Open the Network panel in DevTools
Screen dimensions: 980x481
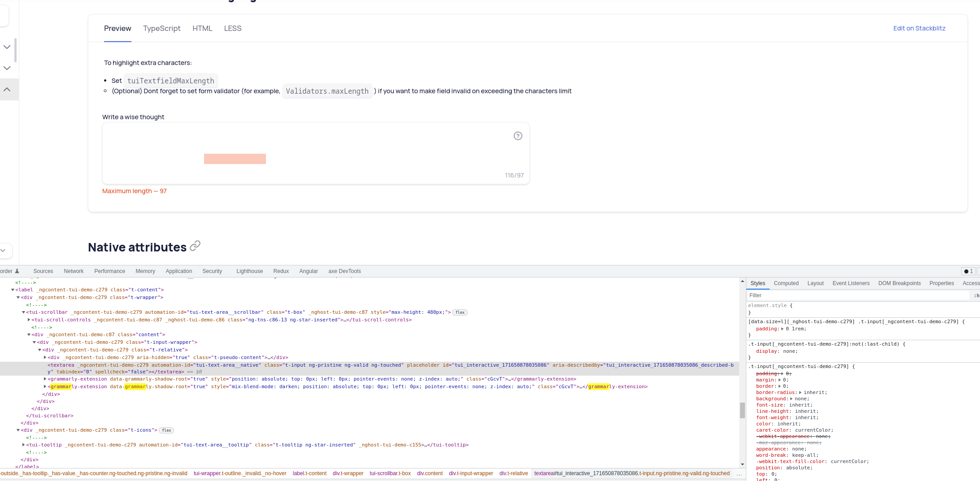(x=74, y=271)
